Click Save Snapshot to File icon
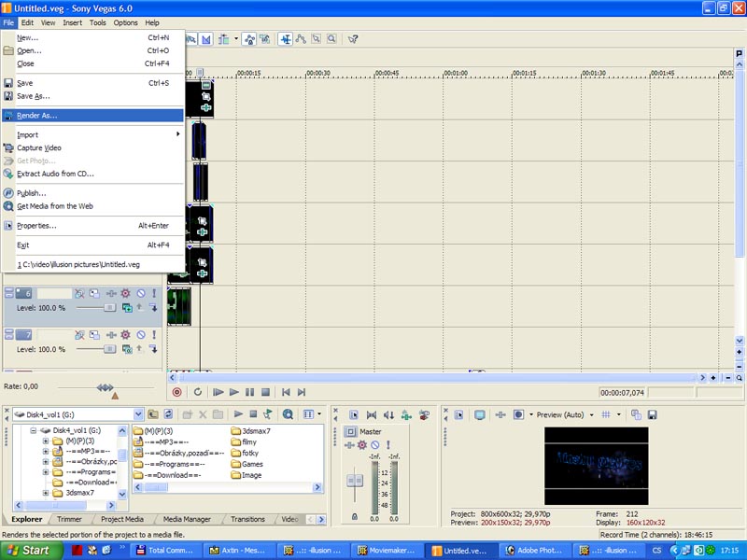Screen dimensions: 747x560 tap(652, 414)
